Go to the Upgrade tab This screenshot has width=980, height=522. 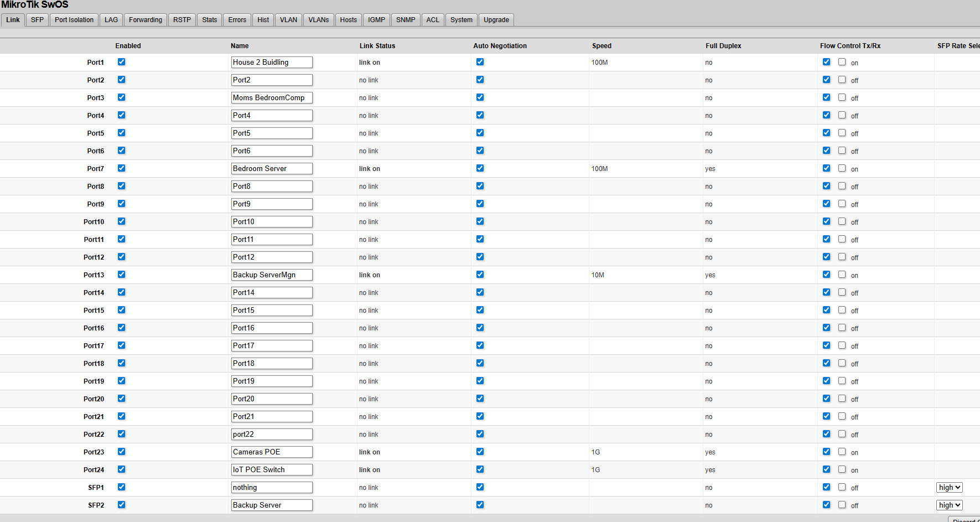pyautogui.click(x=496, y=20)
